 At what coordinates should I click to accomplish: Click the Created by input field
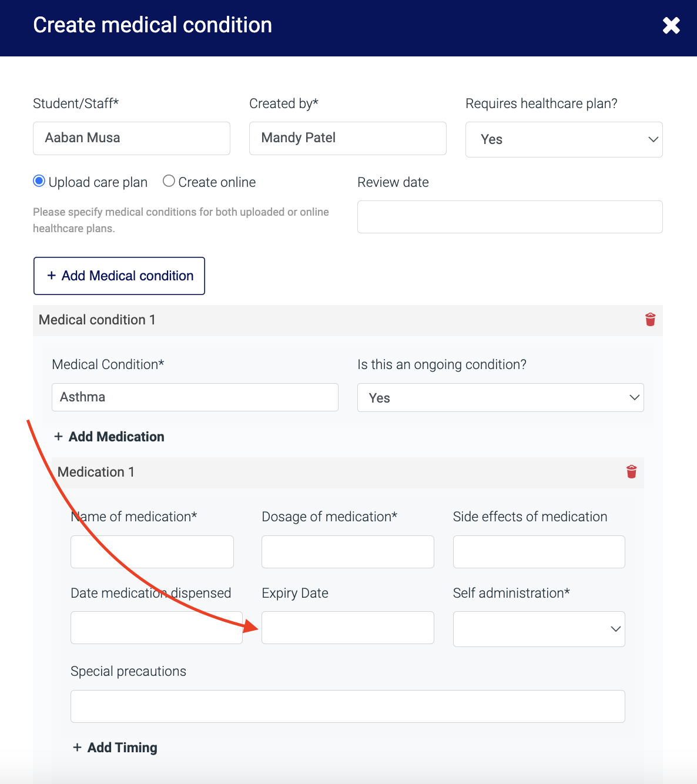click(x=347, y=138)
